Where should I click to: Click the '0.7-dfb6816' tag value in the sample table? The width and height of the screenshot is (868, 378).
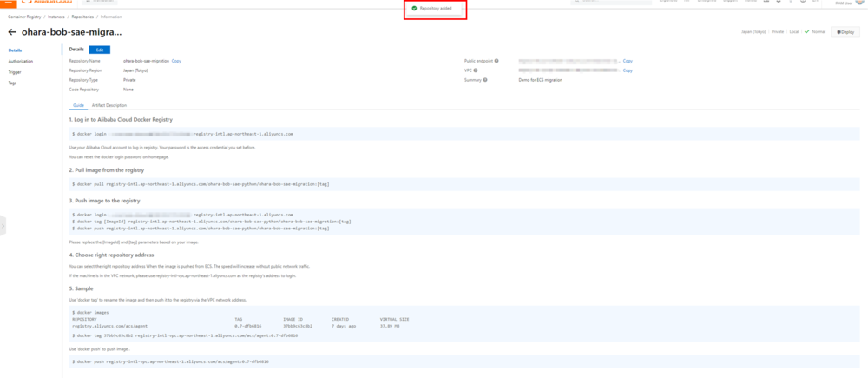[x=247, y=326]
